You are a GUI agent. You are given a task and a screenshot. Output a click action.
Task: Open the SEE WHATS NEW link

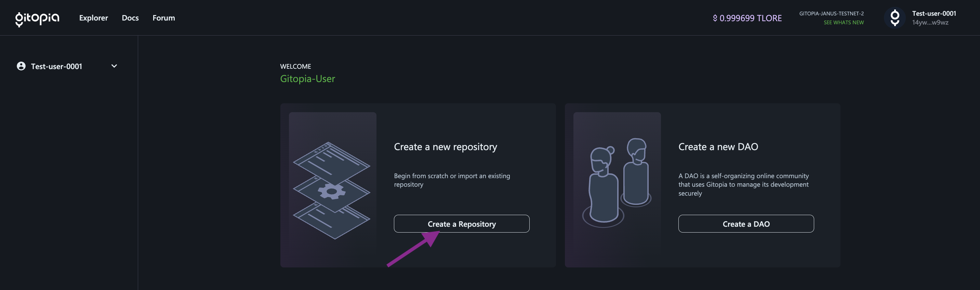click(x=844, y=23)
